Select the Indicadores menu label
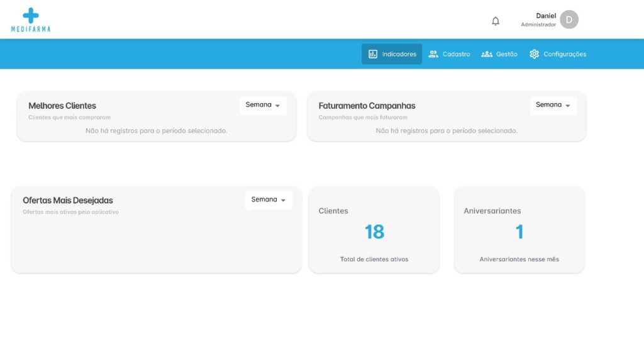The width and height of the screenshot is (644, 362). [399, 54]
